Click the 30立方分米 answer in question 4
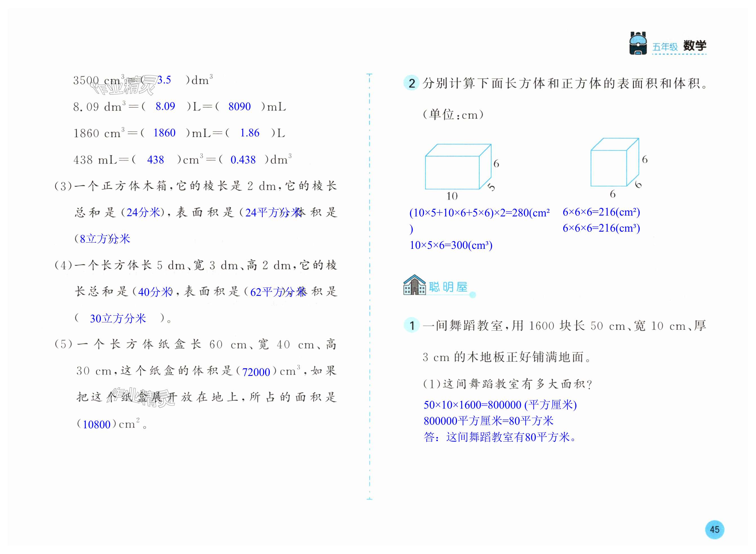Image resolution: width=756 pixels, height=554 pixels. [x=118, y=318]
